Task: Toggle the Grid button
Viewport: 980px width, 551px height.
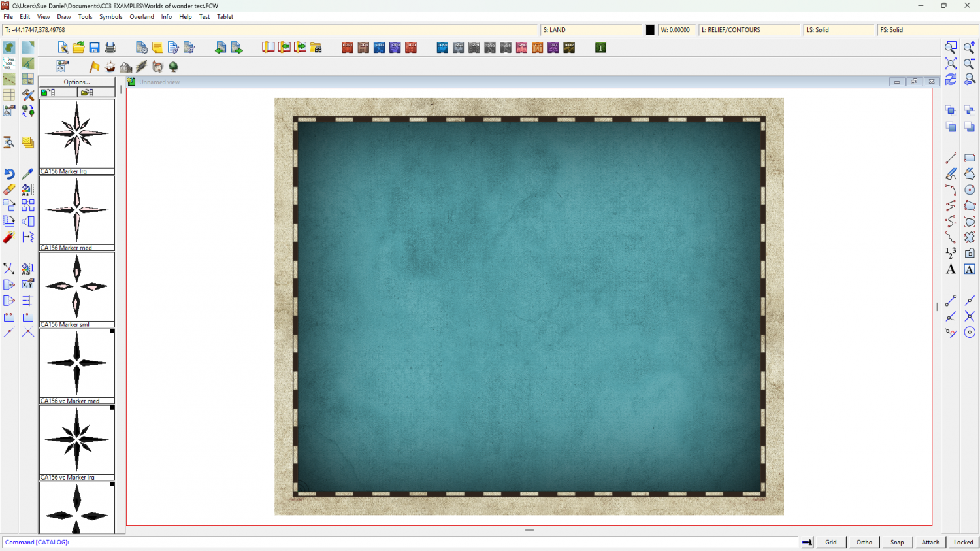Action: click(x=830, y=542)
